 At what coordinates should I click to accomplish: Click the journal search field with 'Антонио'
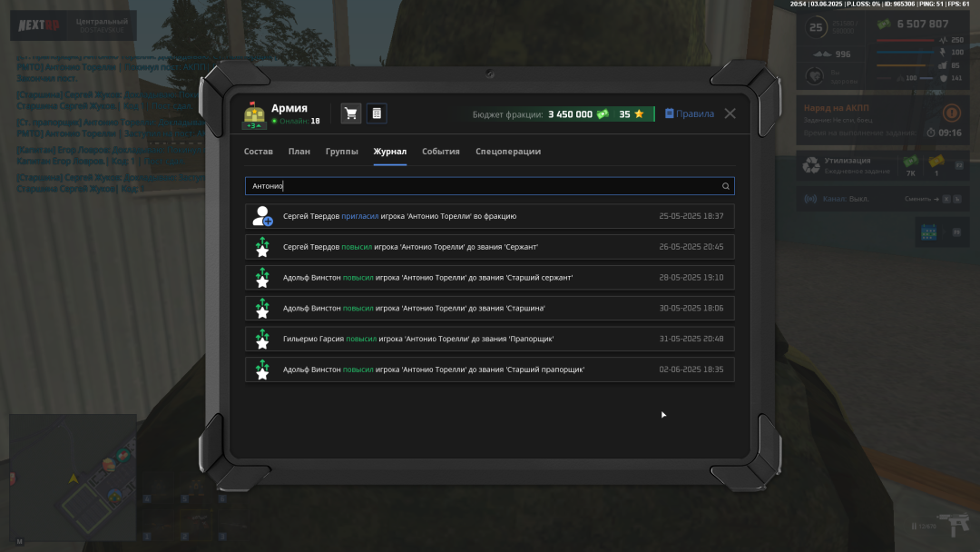481,186
